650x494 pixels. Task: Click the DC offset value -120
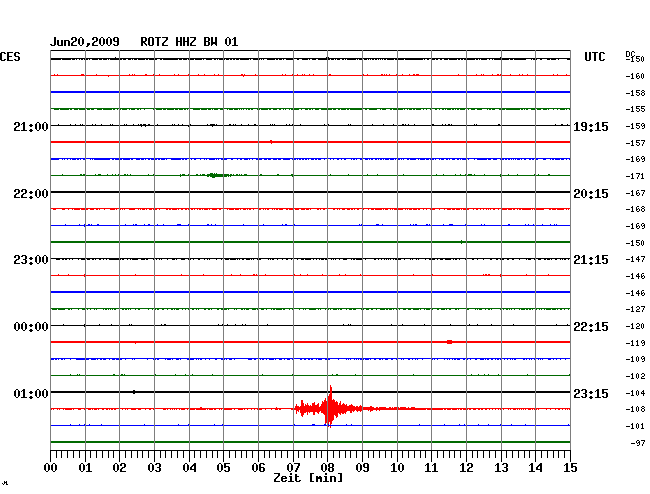point(635,327)
